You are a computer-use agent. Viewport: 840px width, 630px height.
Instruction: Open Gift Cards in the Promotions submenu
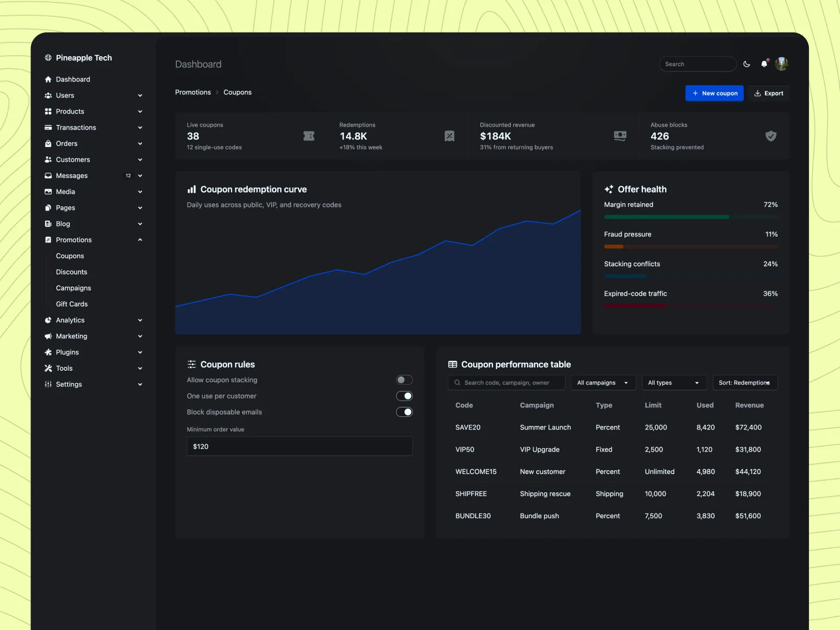coord(72,304)
